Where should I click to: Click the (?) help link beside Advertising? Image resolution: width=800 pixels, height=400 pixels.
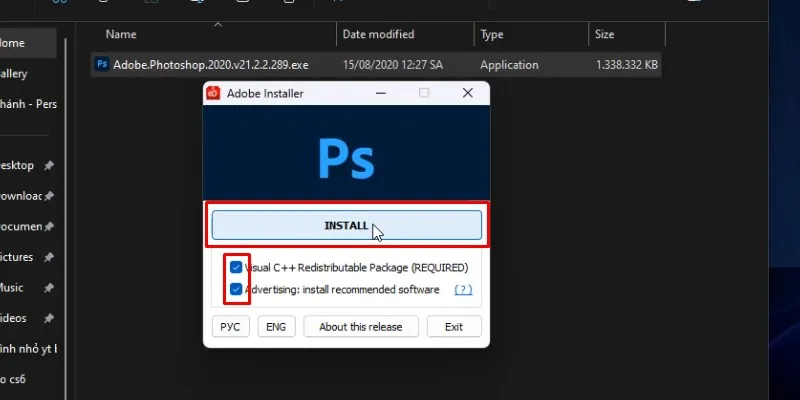click(x=463, y=290)
